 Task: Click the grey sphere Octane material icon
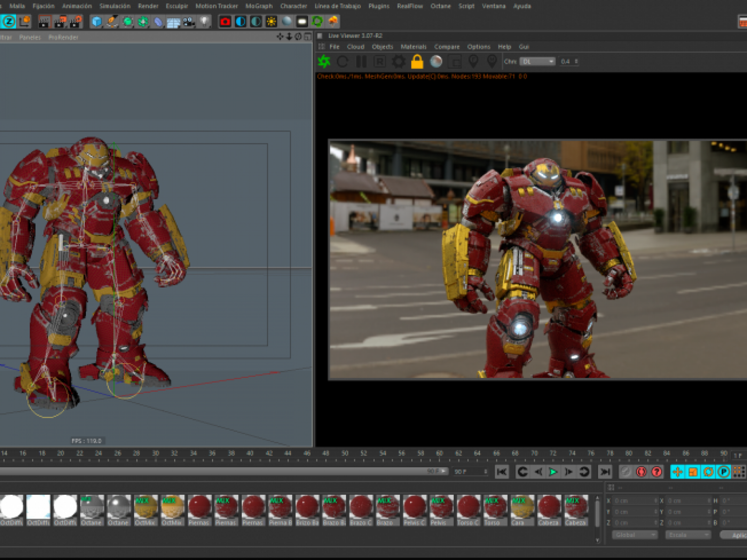pyautogui.click(x=287, y=21)
